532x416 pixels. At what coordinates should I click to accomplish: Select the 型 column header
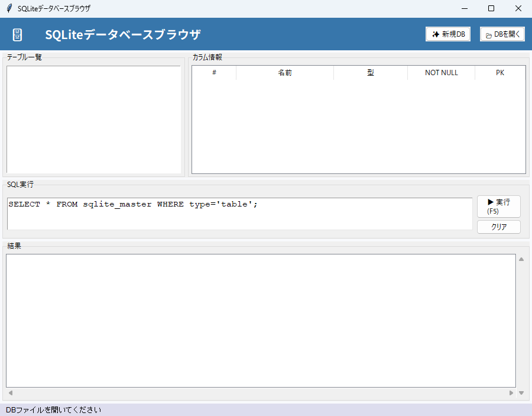pyautogui.click(x=371, y=73)
